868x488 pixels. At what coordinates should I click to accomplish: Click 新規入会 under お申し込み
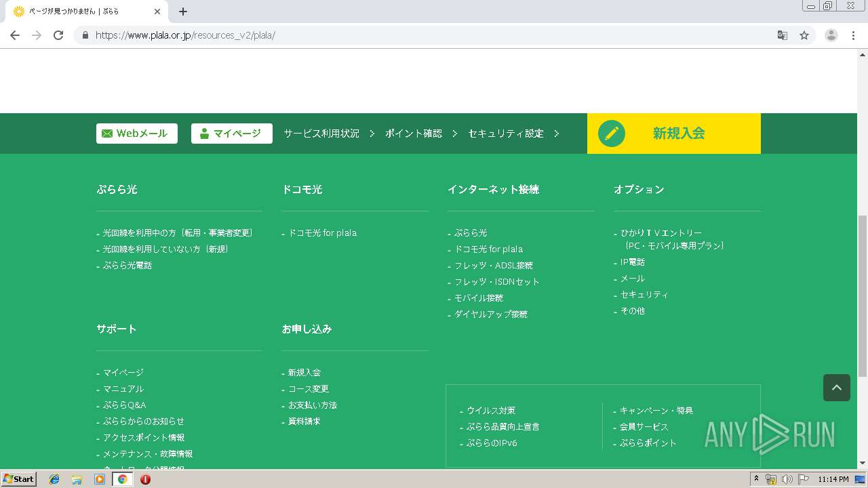tap(304, 372)
